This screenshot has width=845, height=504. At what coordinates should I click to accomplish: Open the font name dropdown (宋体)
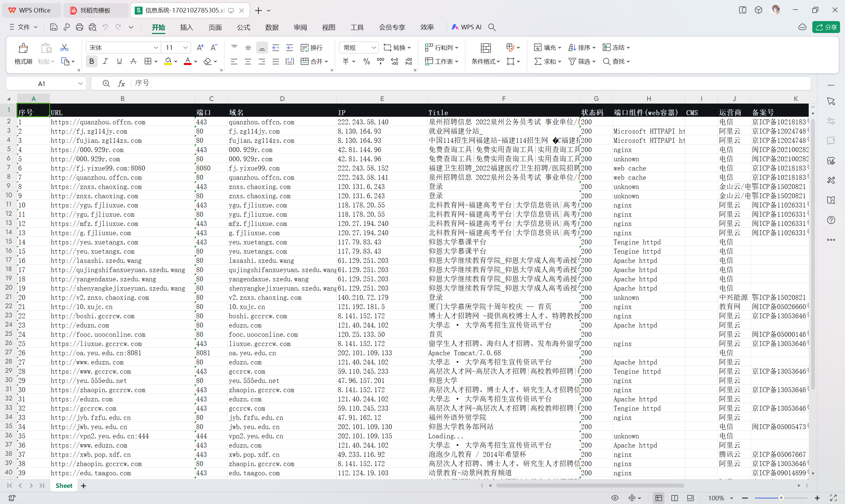pos(156,47)
